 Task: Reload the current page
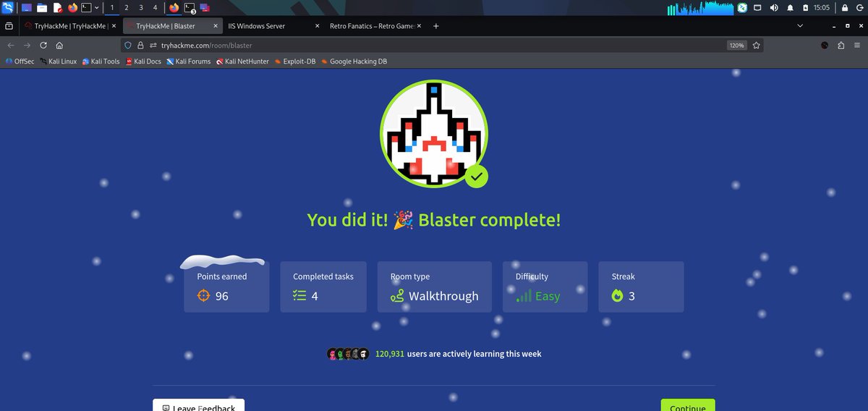coord(43,45)
